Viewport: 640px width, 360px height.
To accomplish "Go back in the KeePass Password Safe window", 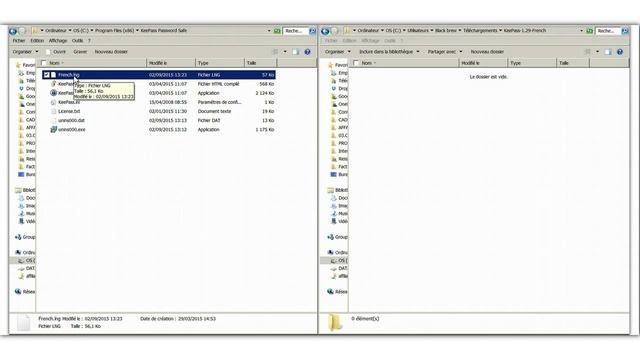I will [13, 31].
